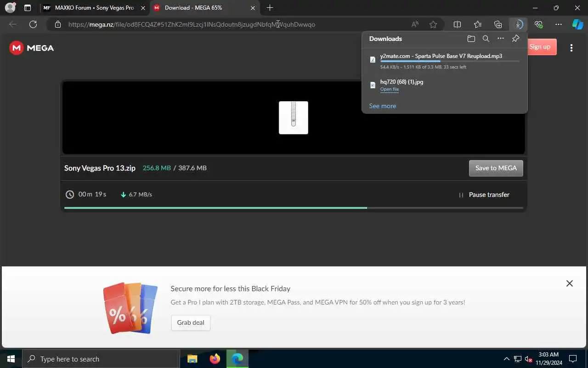Click the Black Friday coupons image
588x368 pixels.
130,308
